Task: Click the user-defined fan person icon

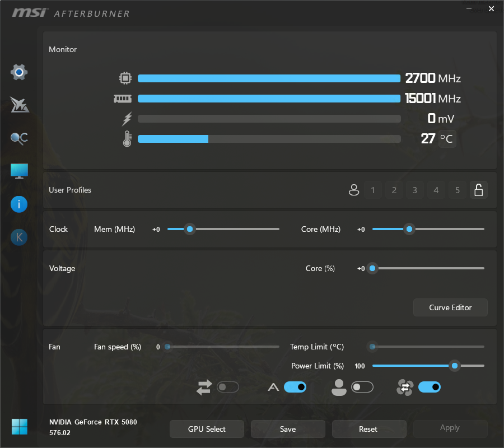Action: click(339, 388)
